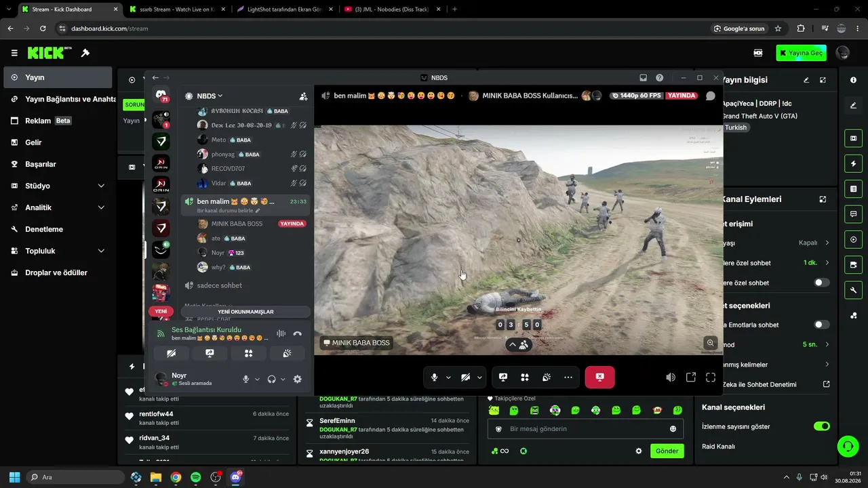Open Discord direct messages home icon

pyautogui.click(x=161, y=96)
